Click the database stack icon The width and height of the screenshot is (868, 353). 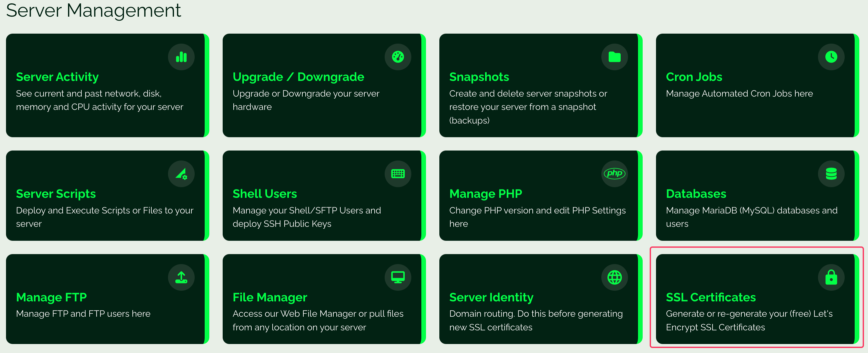(x=831, y=174)
